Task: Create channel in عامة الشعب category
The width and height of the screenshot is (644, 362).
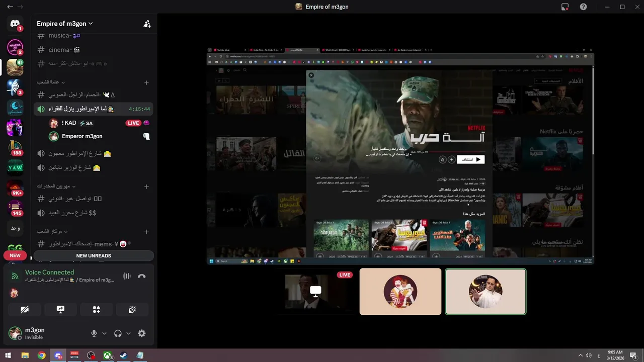Action: click(146, 82)
